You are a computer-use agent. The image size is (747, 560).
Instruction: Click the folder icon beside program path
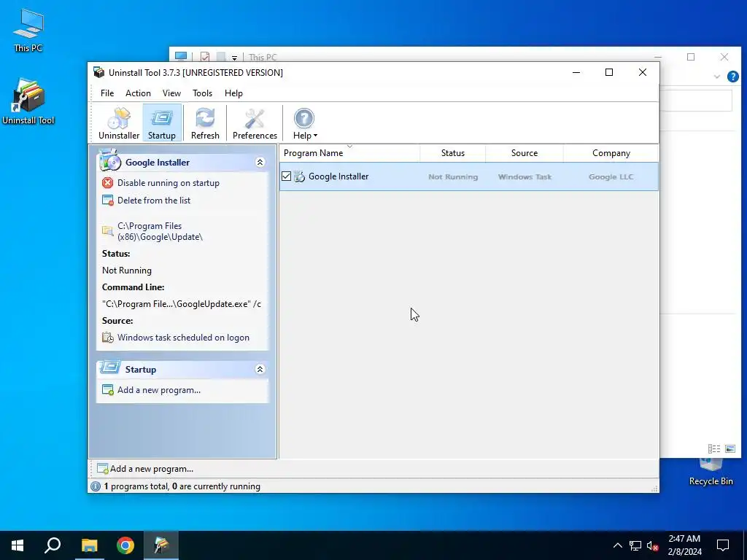(x=108, y=231)
